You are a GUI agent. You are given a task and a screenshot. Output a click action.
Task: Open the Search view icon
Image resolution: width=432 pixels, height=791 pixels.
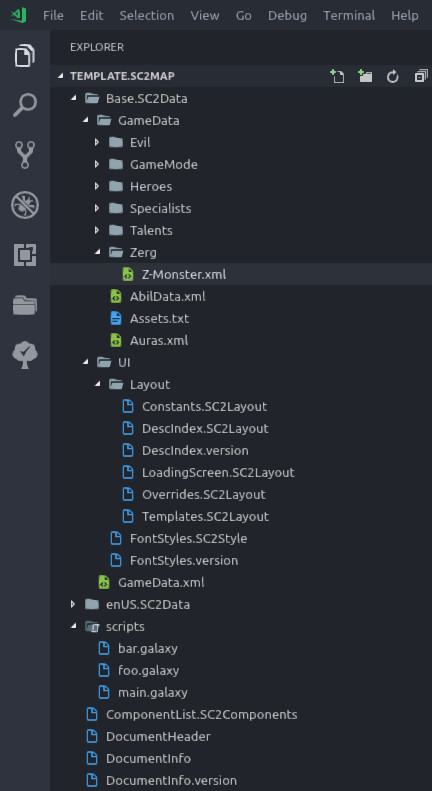25,105
